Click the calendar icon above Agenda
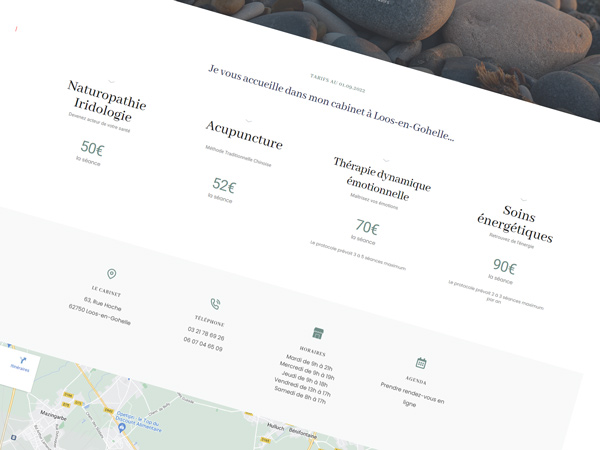The height and width of the screenshot is (450, 600). click(x=421, y=363)
